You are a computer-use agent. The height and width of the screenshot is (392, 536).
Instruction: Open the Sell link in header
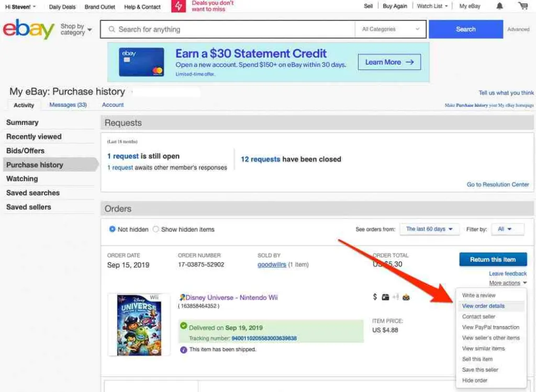point(368,6)
